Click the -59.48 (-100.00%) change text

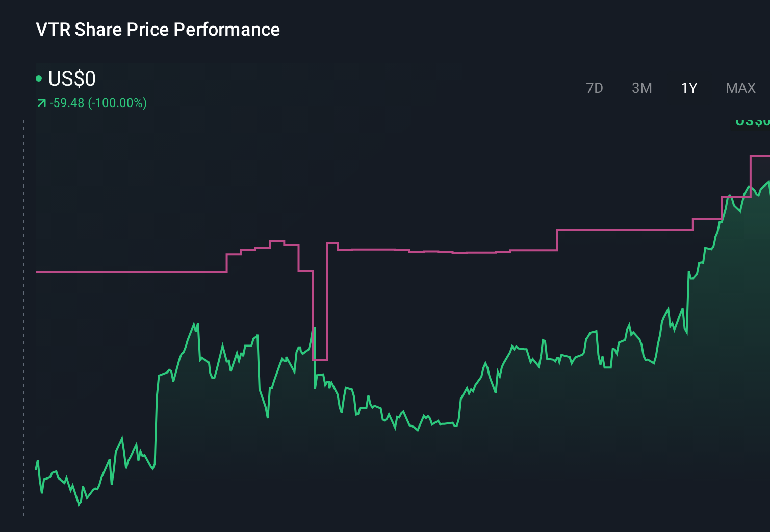(98, 102)
